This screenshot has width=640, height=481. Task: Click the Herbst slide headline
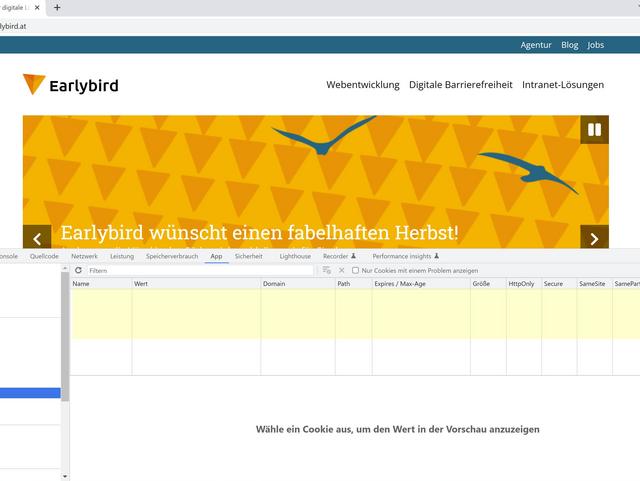260,233
